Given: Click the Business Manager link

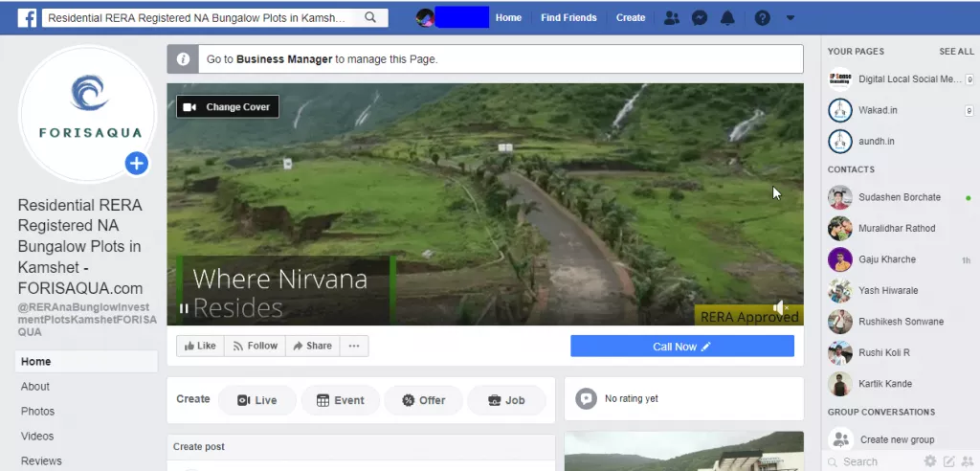Looking at the screenshot, I should click(x=284, y=59).
